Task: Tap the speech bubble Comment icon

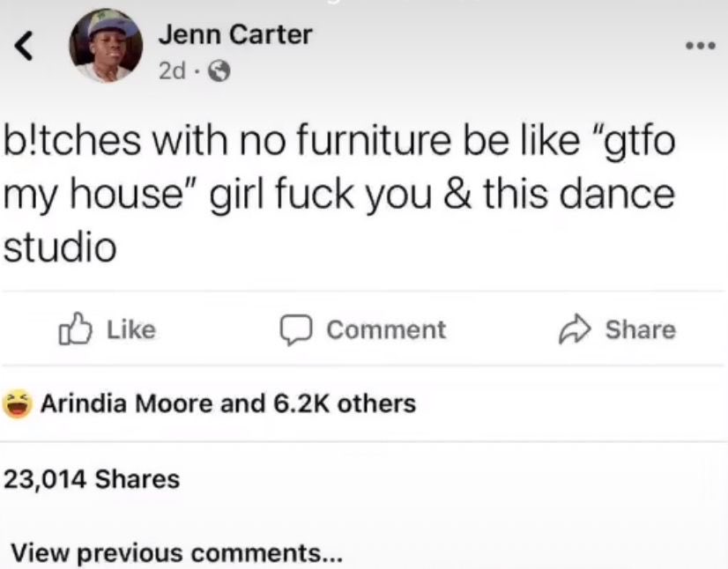Action: (295, 329)
